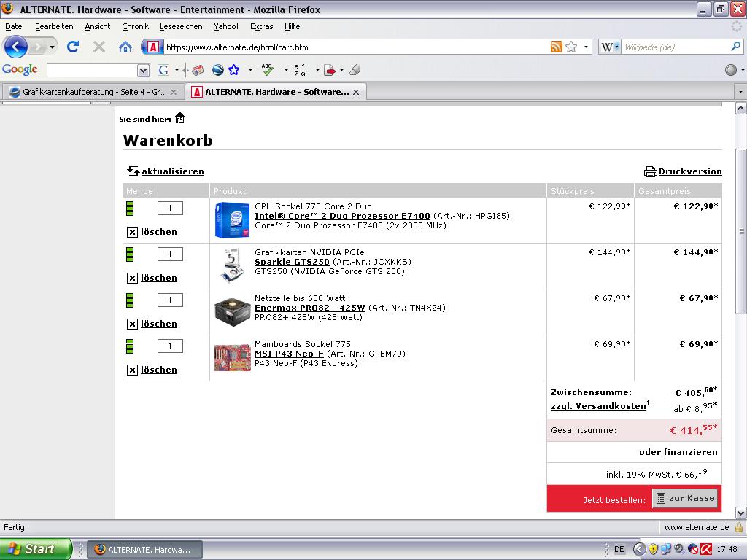The width and height of the screenshot is (747, 560).
Task: Click the house icon after Sie sind hier
Action: [179, 117]
